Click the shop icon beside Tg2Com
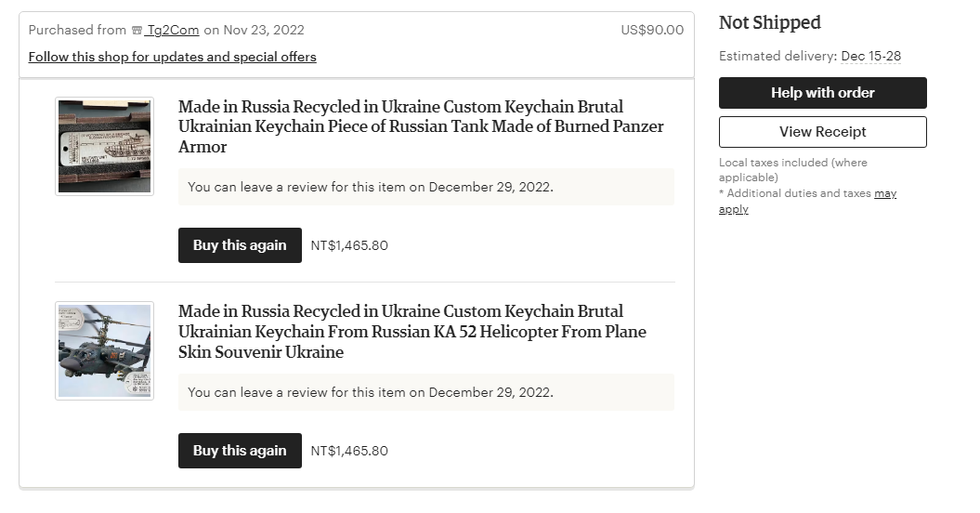 [137, 30]
